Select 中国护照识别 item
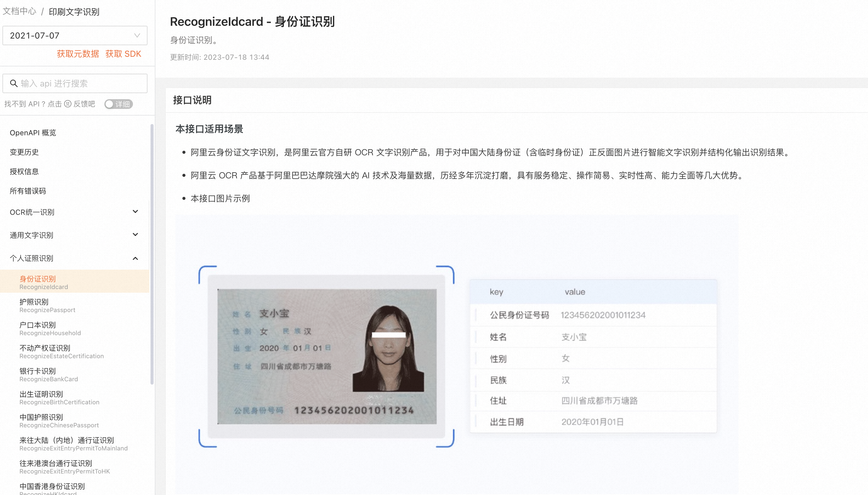Viewport: 868px width, 495px height. point(74,421)
